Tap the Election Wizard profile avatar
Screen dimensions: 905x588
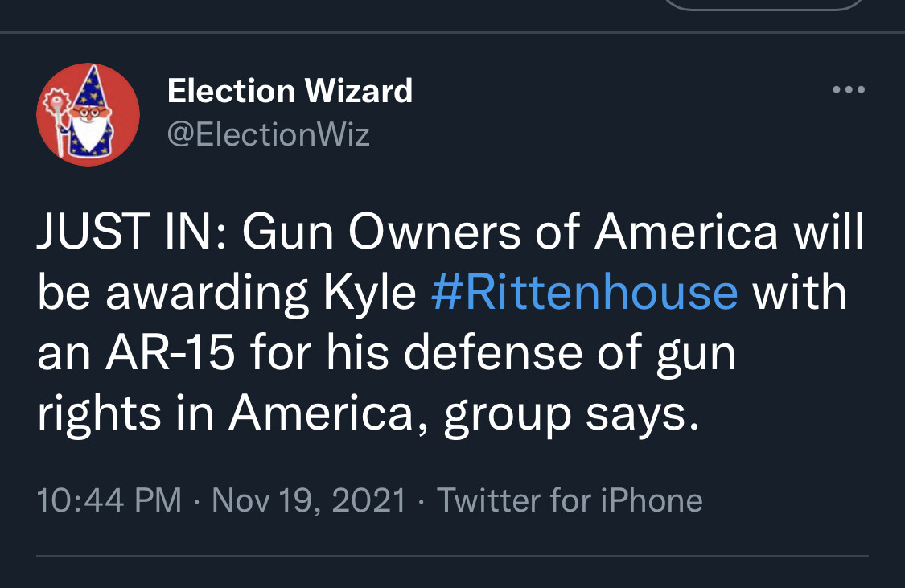88,114
